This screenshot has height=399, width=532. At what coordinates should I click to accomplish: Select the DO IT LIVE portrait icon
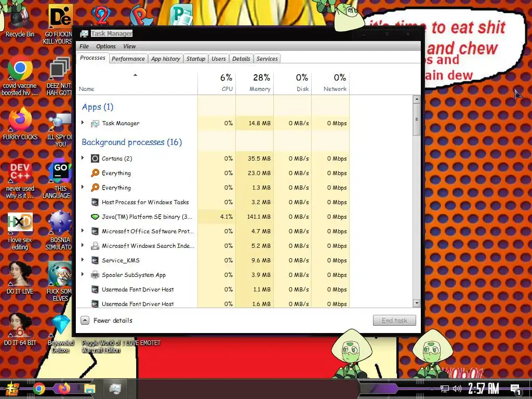point(20,273)
